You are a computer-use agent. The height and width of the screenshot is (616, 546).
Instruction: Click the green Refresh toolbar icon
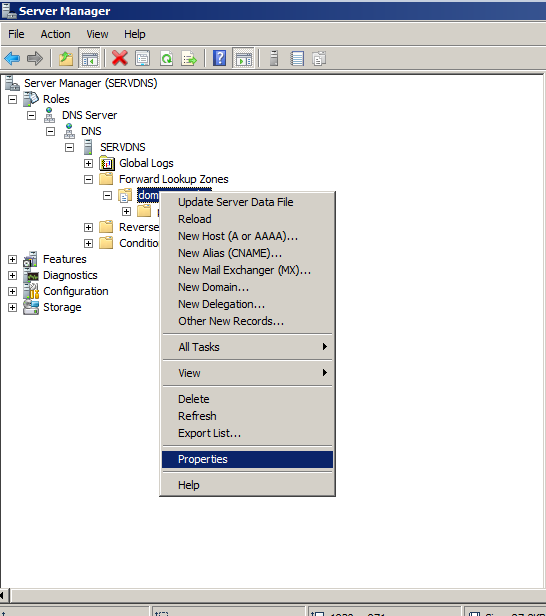tap(167, 59)
